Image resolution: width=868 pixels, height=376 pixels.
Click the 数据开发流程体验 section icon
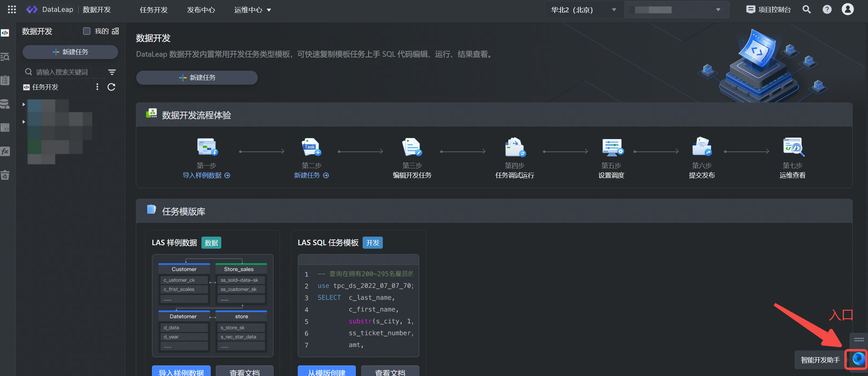click(x=151, y=113)
